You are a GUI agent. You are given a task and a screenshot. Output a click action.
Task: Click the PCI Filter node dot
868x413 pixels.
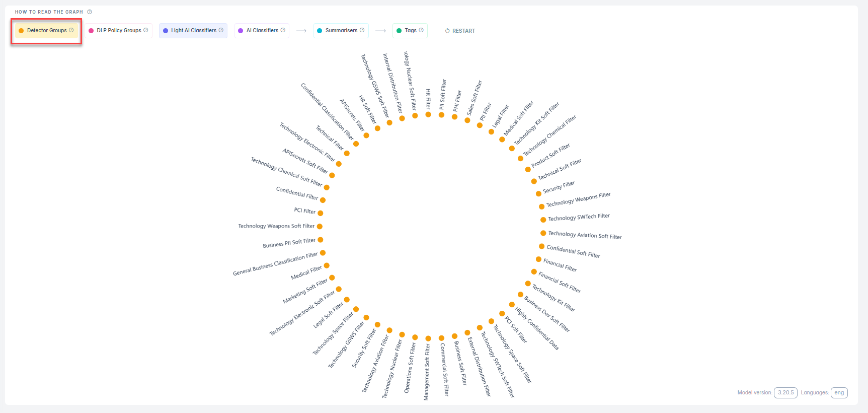pos(321,213)
